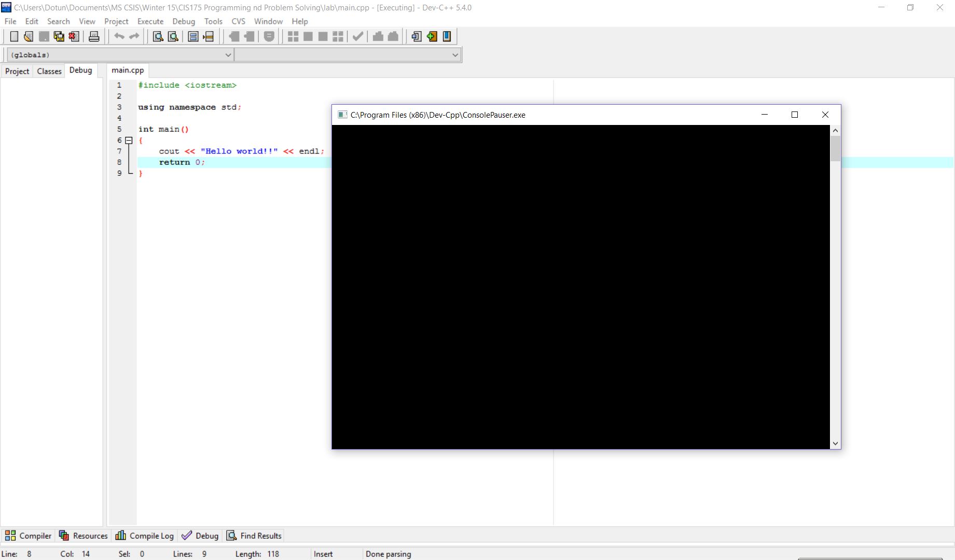Collapse the code fold at line 6

(129, 140)
